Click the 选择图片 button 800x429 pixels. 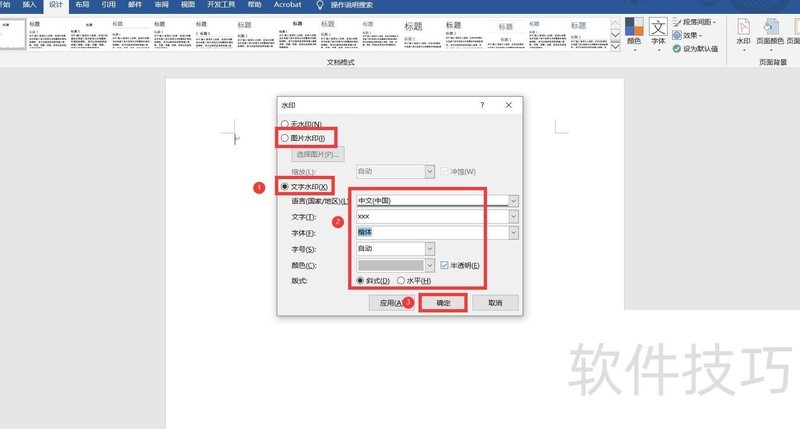[x=317, y=154]
